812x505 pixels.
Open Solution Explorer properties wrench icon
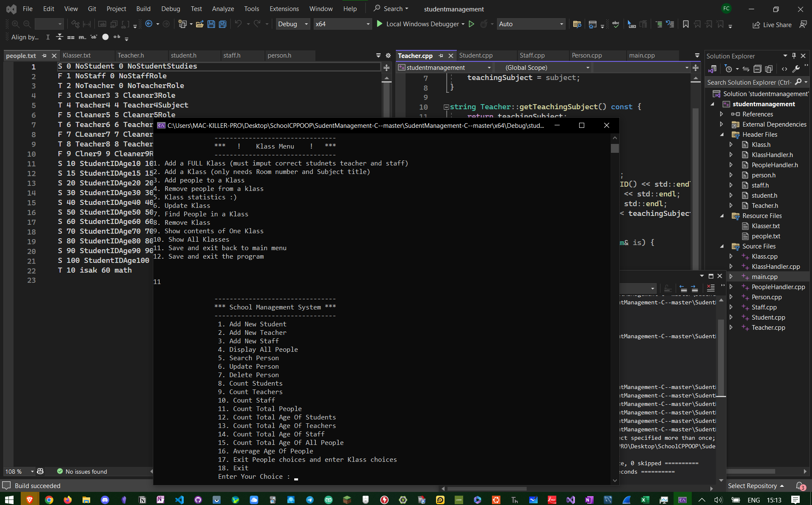pos(796,69)
